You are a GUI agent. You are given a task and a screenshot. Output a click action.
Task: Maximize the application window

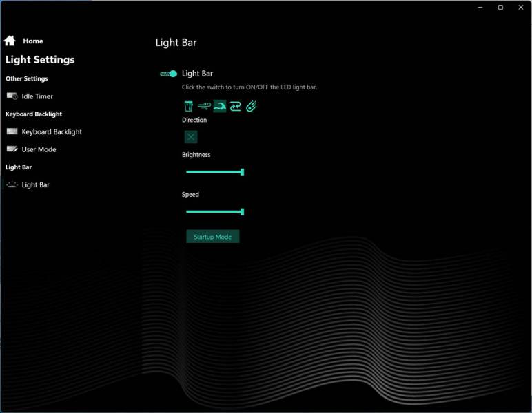click(500, 8)
